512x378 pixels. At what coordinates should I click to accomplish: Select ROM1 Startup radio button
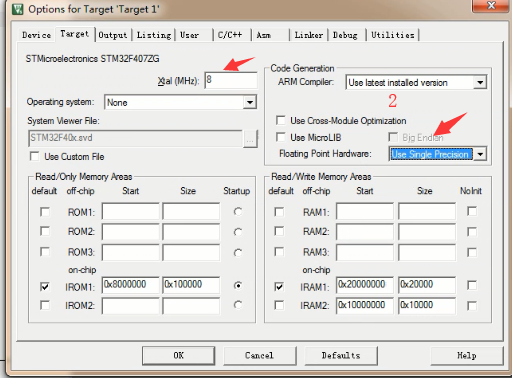coord(238,211)
